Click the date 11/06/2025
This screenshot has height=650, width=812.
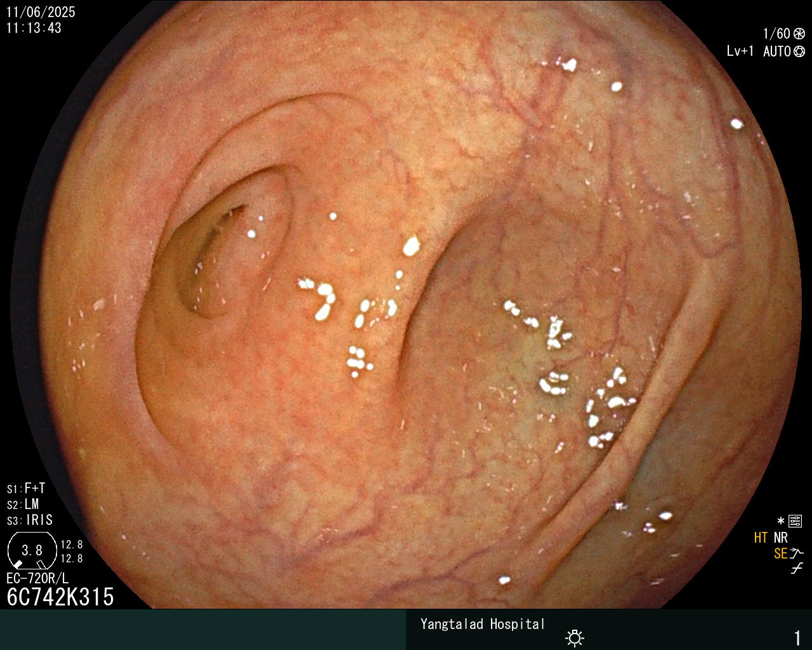pos(41,12)
